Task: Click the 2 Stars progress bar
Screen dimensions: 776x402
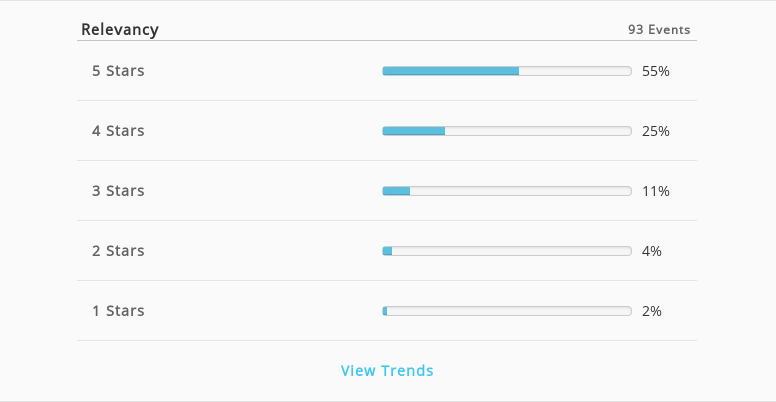Action: pos(507,251)
